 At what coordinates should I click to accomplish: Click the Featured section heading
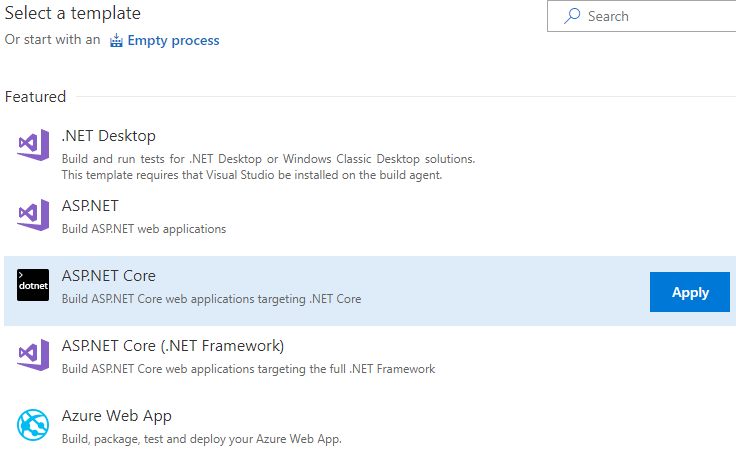tap(35, 97)
